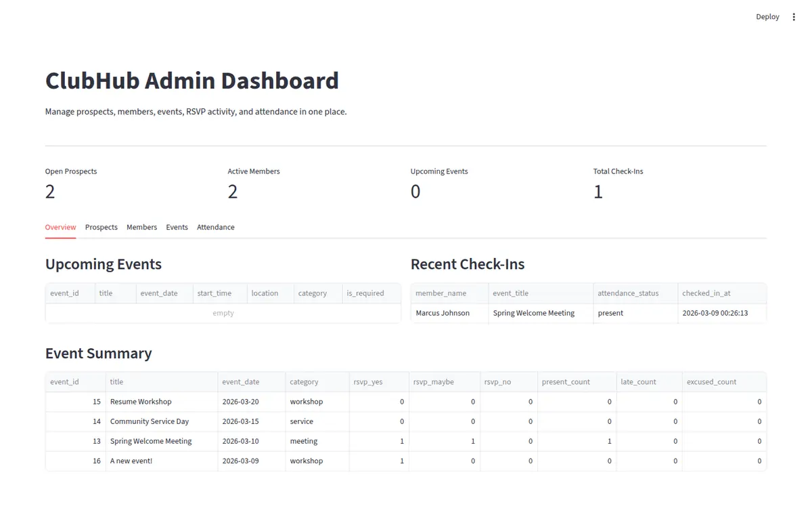Click event_id 13 cell
The height and width of the screenshot is (508, 812).
pyautogui.click(x=76, y=441)
